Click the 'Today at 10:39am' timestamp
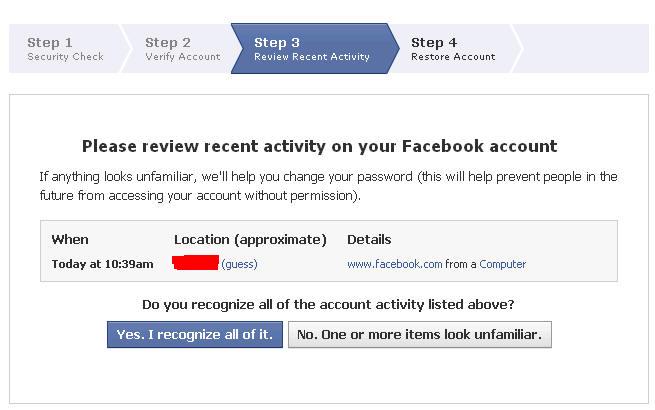The height and width of the screenshot is (410, 655). [102, 264]
